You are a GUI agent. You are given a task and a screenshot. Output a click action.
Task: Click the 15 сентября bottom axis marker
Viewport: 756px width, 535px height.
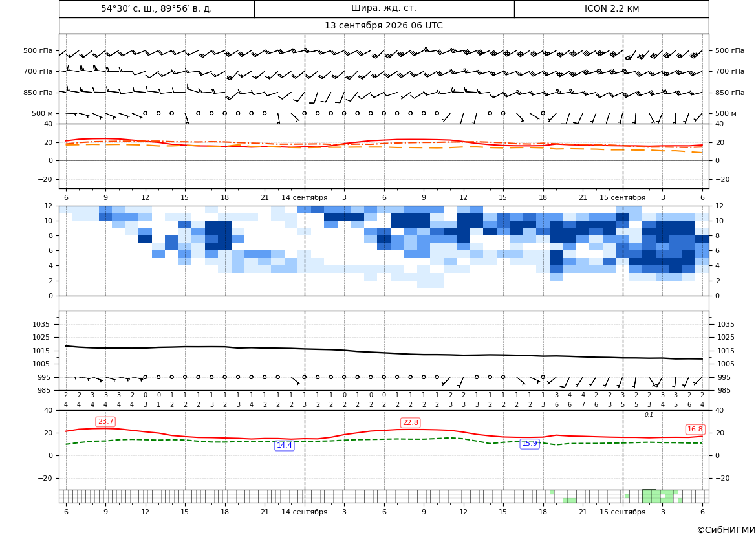click(622, 512)
